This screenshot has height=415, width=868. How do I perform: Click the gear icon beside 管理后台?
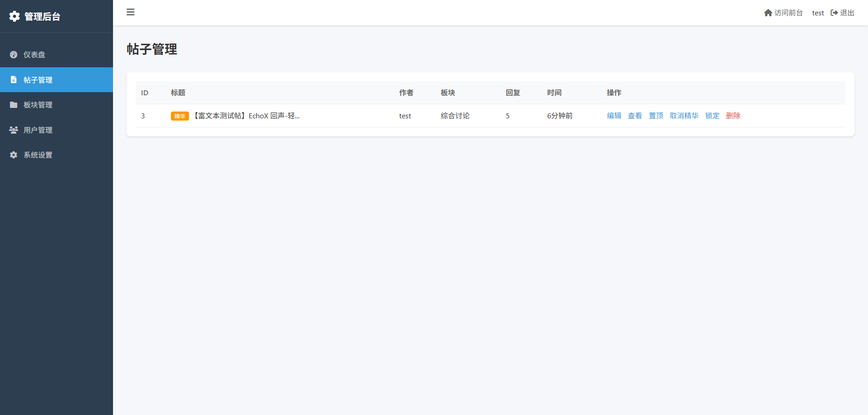point(14,16)
